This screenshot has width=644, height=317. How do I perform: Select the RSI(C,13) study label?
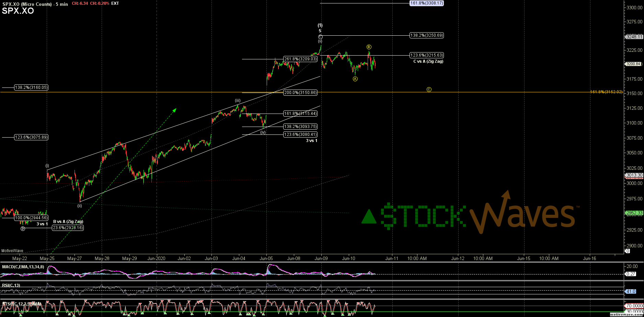pos(11,285)
